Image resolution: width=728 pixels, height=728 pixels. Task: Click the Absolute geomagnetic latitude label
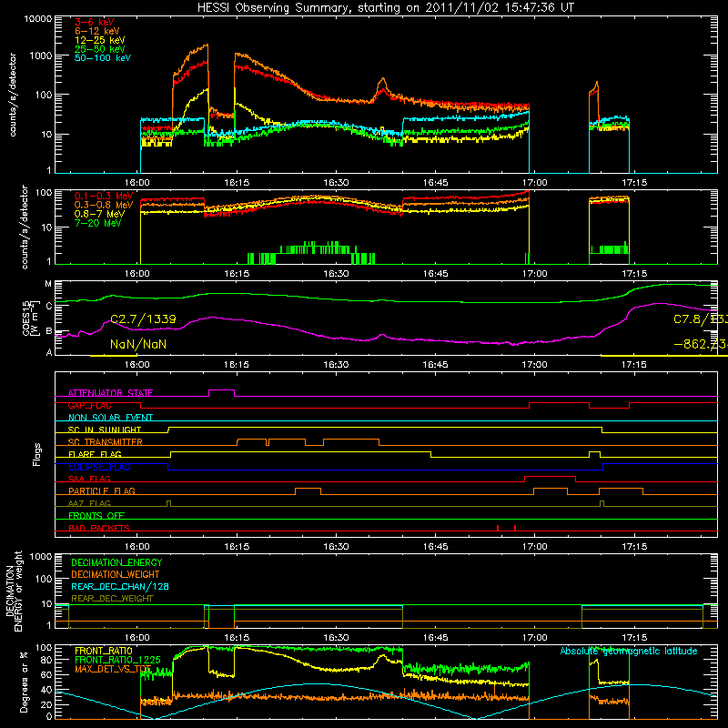(629, 652)
